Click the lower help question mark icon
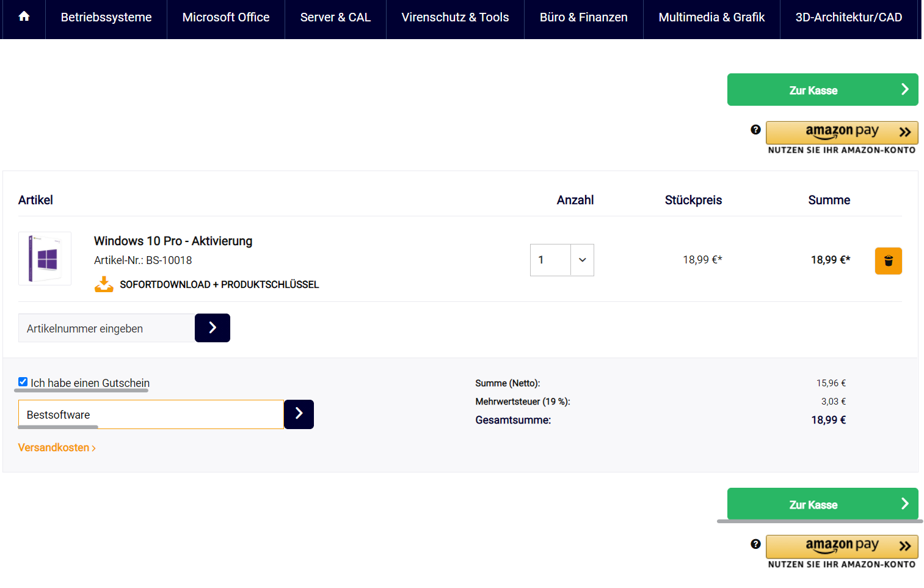Viewport: 924px width, 588px height. click(755, 543)
